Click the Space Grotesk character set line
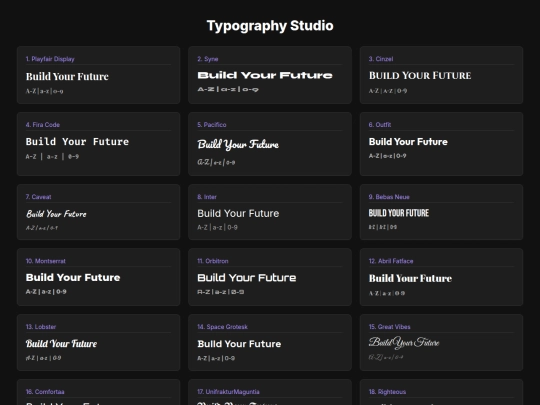The width and height of the screenshot is (540, 405). click(x=216, y=358)
